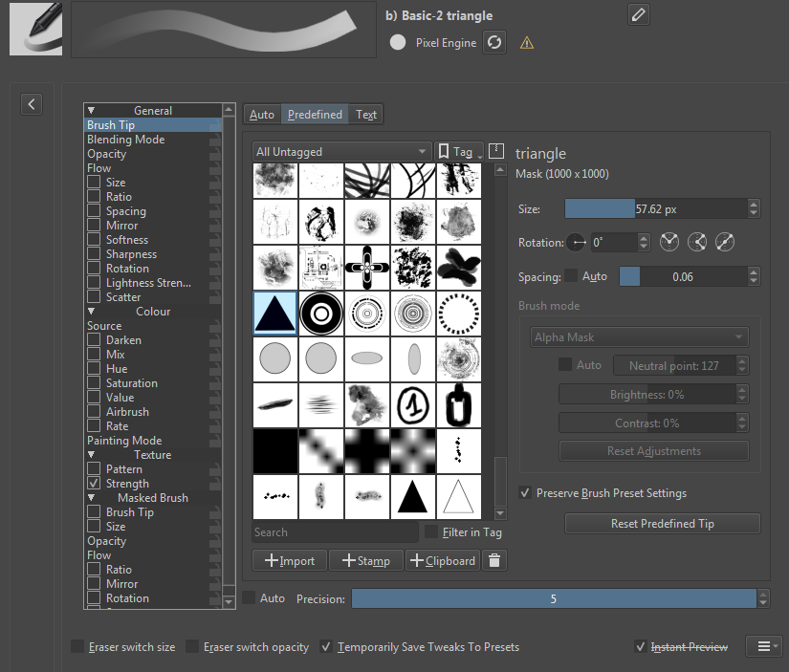Click the warning triangle icon

point(526,43)
